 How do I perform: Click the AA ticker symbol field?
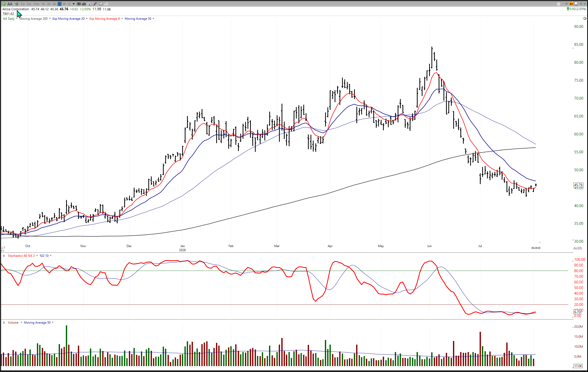(x=10, y=4)
